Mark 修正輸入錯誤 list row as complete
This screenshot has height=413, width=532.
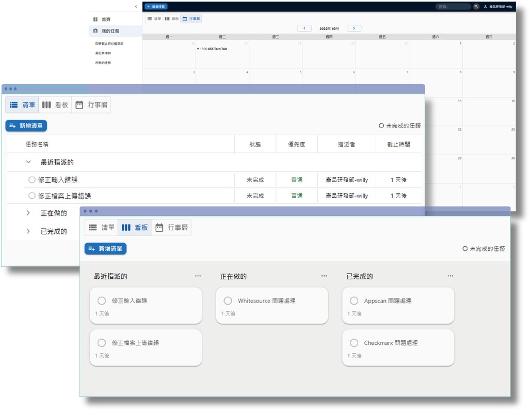pos(32,180)
